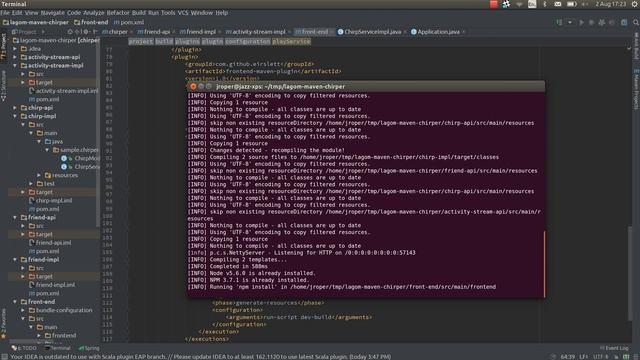Open the Refactor menu
The width and height of the screenshot is (640, 360).
[x=118, y=13]
